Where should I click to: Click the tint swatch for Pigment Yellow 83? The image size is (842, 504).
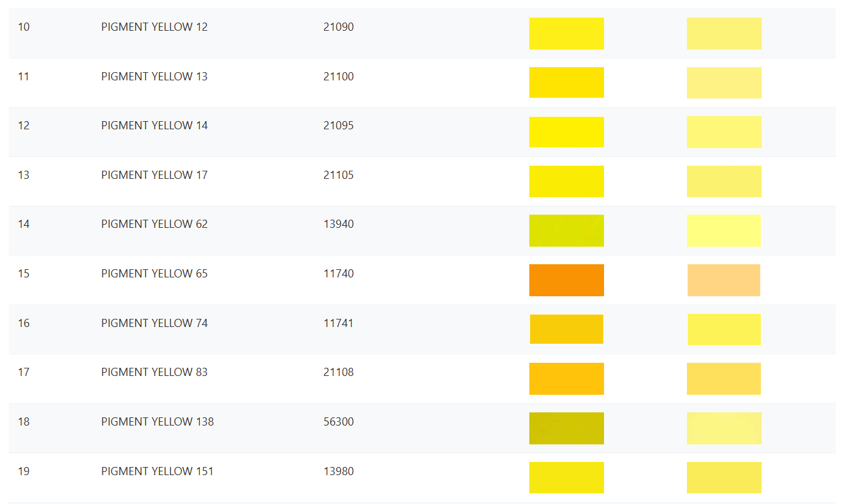(x=724, y=378)
